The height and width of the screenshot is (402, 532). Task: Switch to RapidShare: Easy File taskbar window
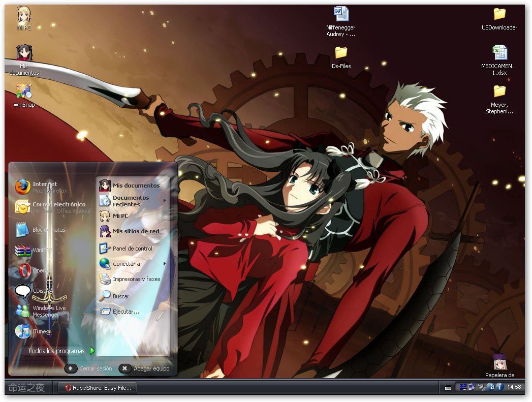98,388
